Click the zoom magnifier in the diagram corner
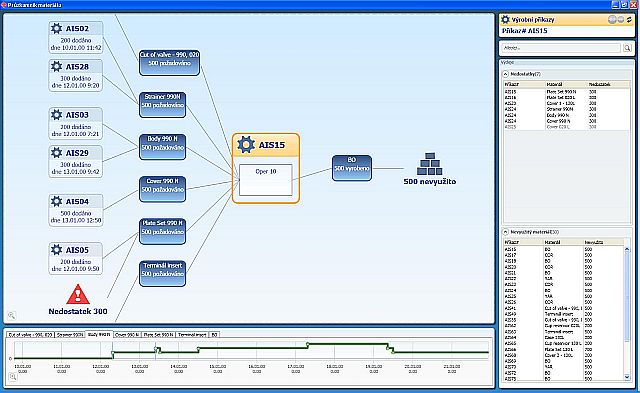The height and width of the screenshot is (393, 640). pos(12,315)
